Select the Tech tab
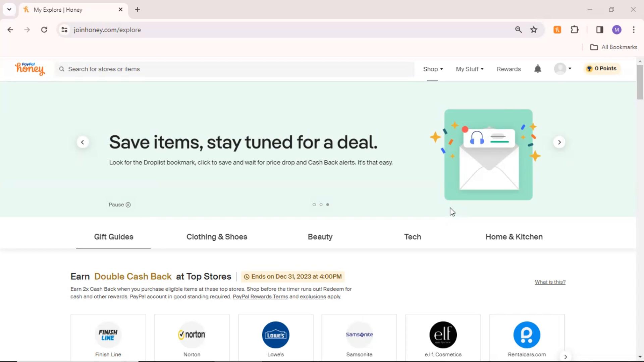This screenshot has height=362, width=644. pyautogui.click(x=413, y=237)
